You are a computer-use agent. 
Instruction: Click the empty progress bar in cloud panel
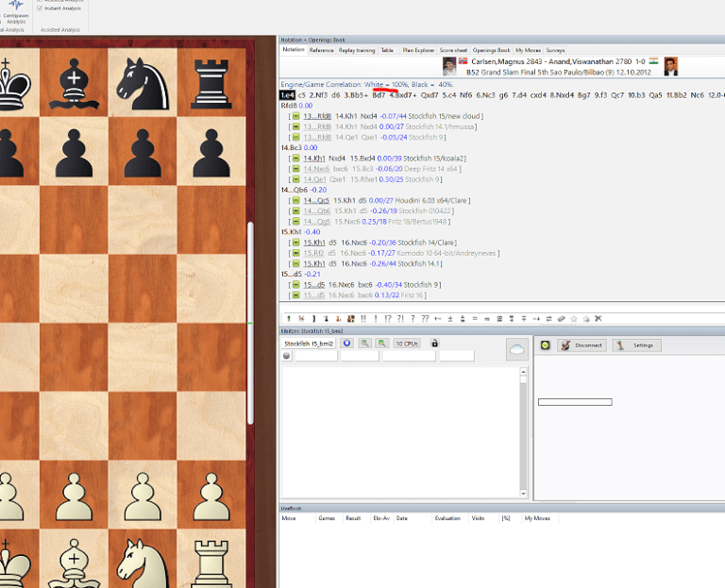575,402
